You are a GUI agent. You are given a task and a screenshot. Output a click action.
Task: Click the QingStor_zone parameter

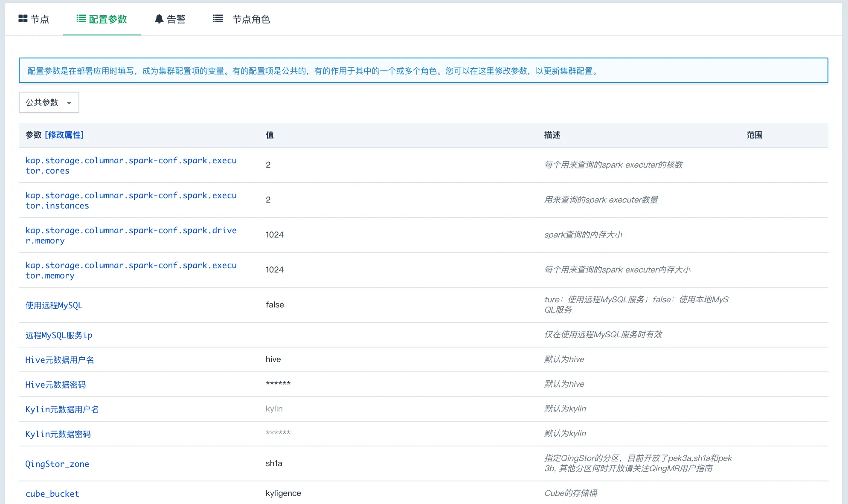(x=57, y=464)
